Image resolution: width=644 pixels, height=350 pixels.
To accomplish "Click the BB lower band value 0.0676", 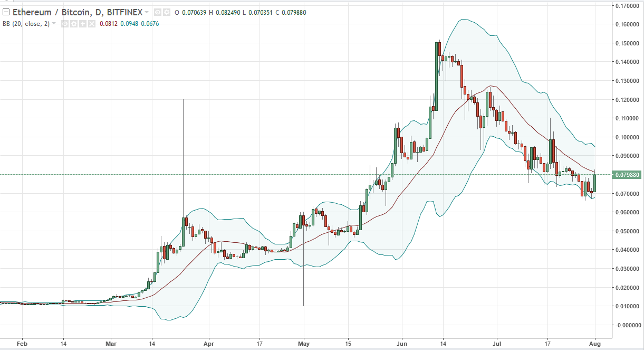I will [x=150, y=24].
